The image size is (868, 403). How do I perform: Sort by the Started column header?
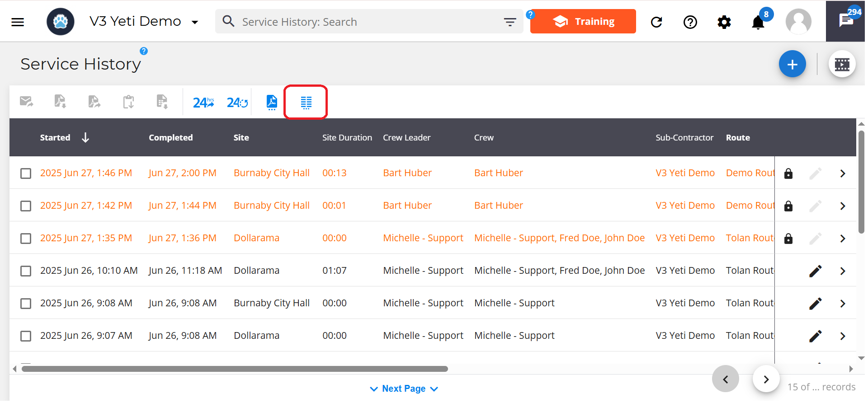tap(55, 137)
